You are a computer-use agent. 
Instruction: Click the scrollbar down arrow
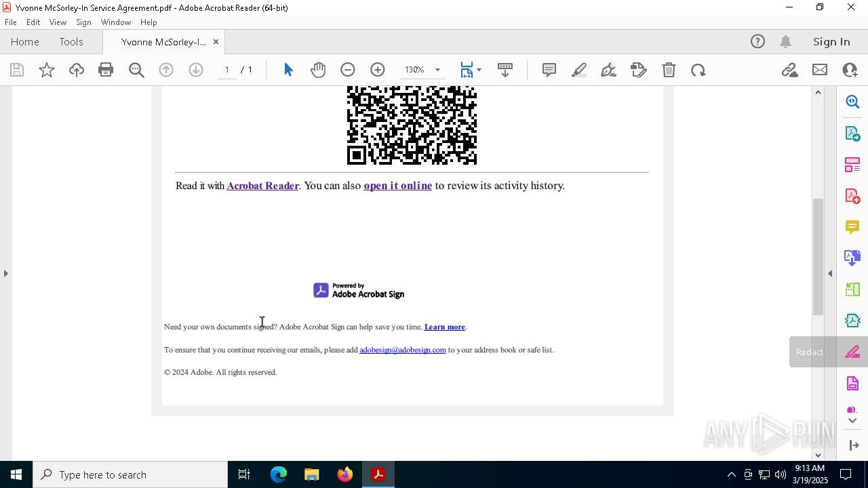[818, 455]
